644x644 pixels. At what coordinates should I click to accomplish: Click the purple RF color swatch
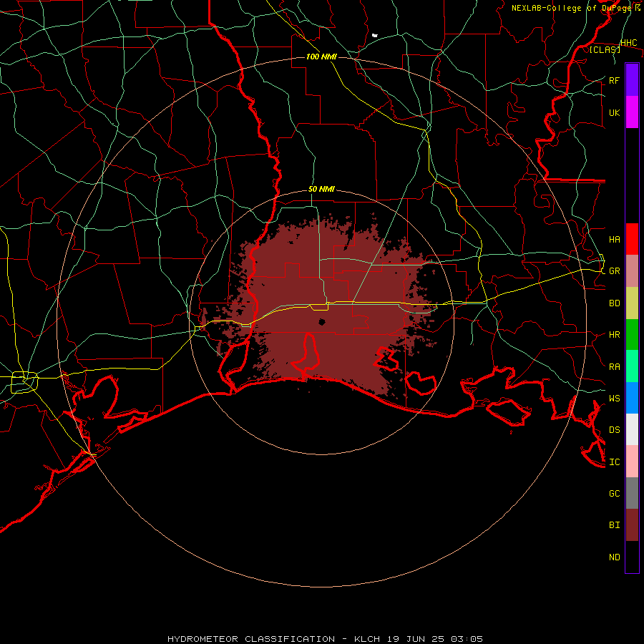[632, 80]
